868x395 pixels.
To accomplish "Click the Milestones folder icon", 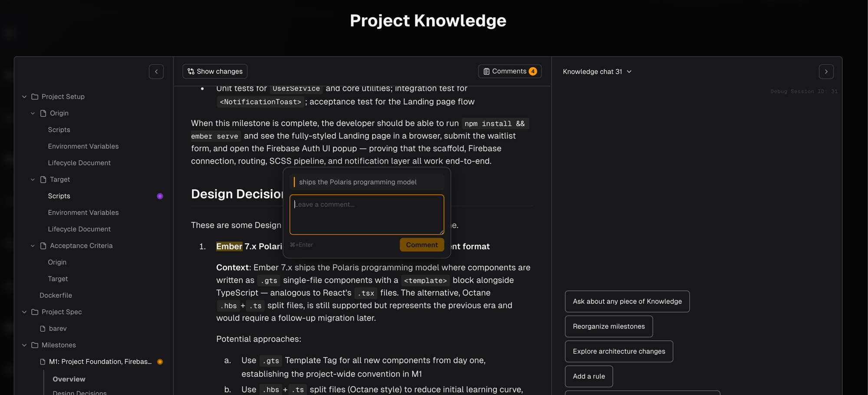I will pos(35,345).
